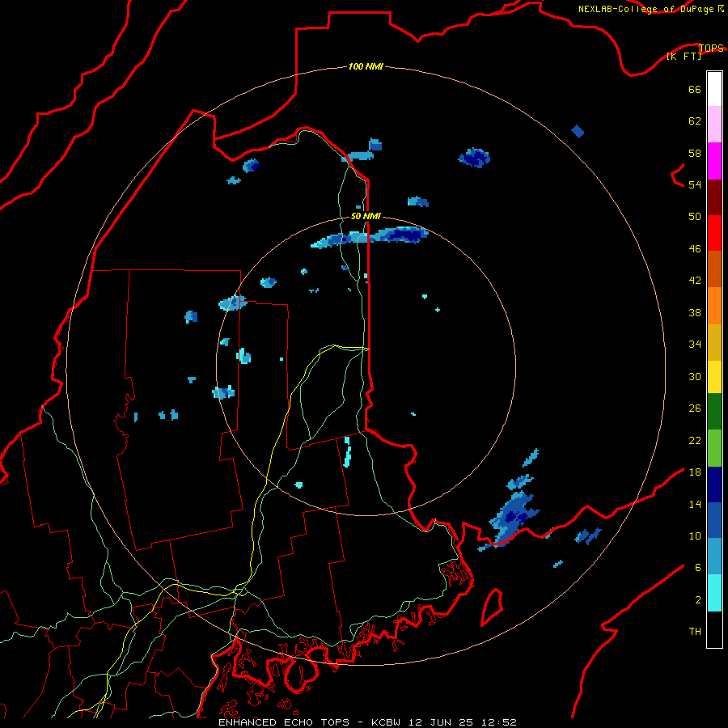Click the 100 NMI range ring label
Image resolution: width=728 pixels, height=728 pixels.
coord(366,67)
